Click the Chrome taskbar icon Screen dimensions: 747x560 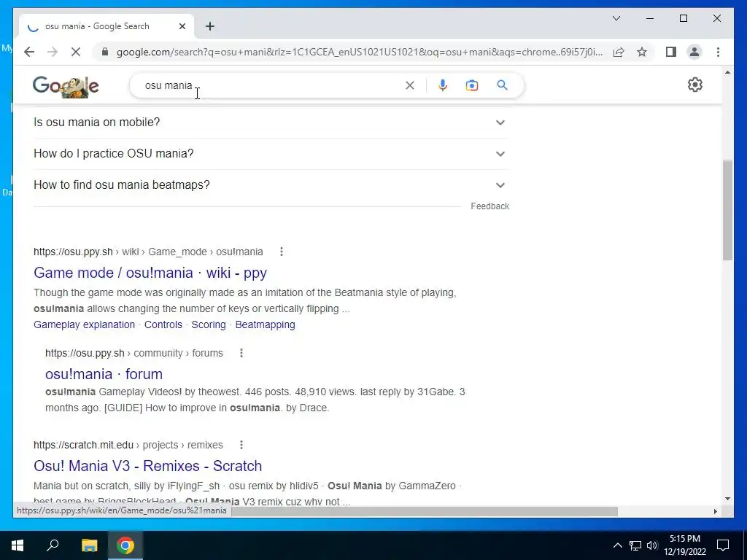tap(125, 545)
